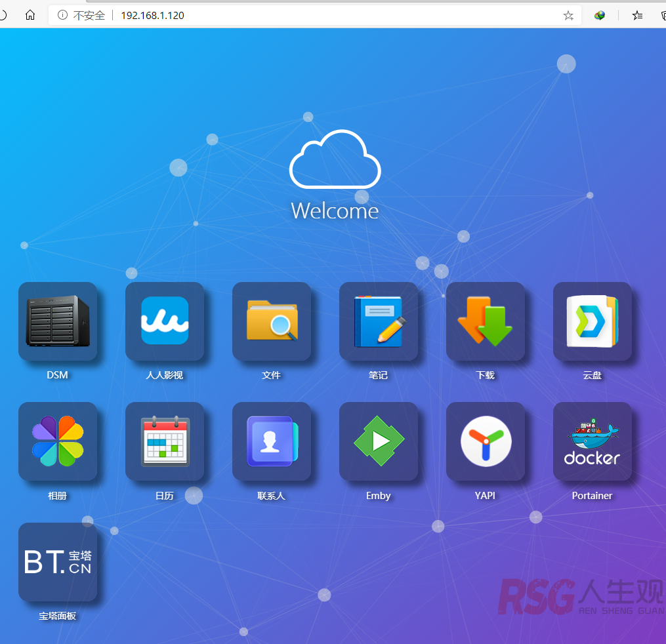This screenshot has height=644, width=666.
Task: Click the 人人影视 label
Action: coord(165,375)
